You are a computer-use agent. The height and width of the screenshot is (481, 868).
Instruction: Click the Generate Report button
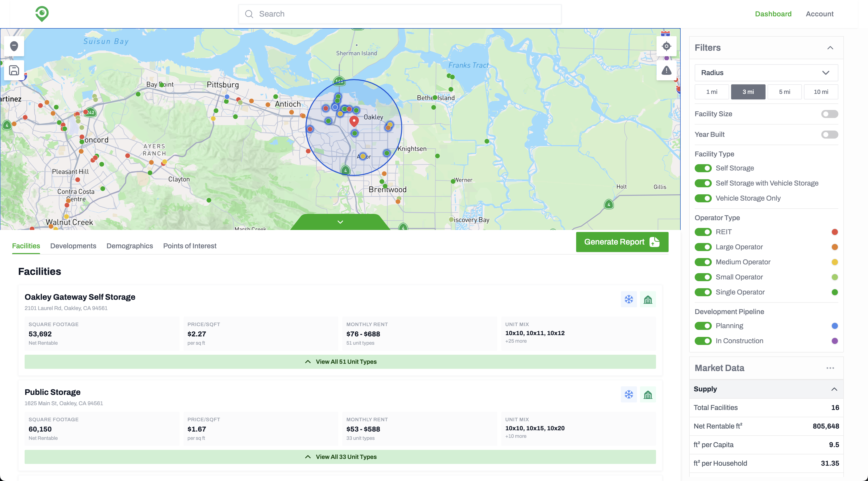click(622, 242)
